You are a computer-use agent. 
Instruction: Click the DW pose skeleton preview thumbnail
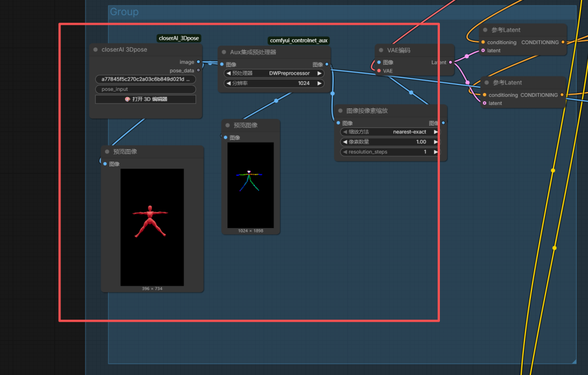pyautogui.click(x=250, y=185)
